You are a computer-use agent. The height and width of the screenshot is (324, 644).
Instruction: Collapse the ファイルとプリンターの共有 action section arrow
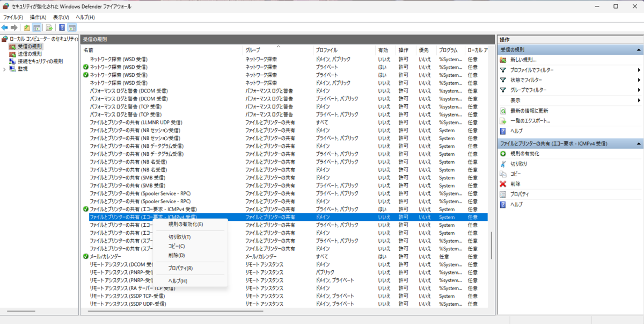point(639,144)
